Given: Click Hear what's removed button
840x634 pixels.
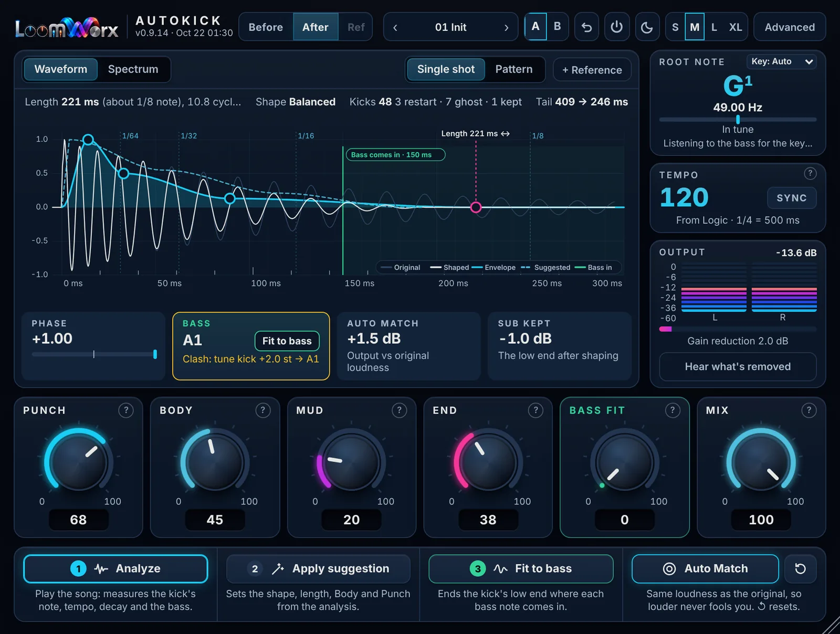Looking at the screenshot, I should [x=738, y=367].
